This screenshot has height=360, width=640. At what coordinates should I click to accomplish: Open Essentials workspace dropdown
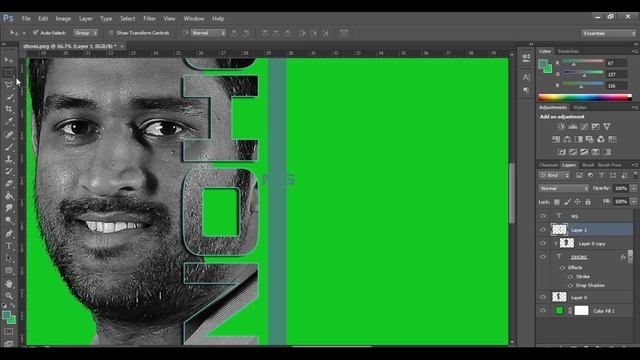[x=609, y=33]
